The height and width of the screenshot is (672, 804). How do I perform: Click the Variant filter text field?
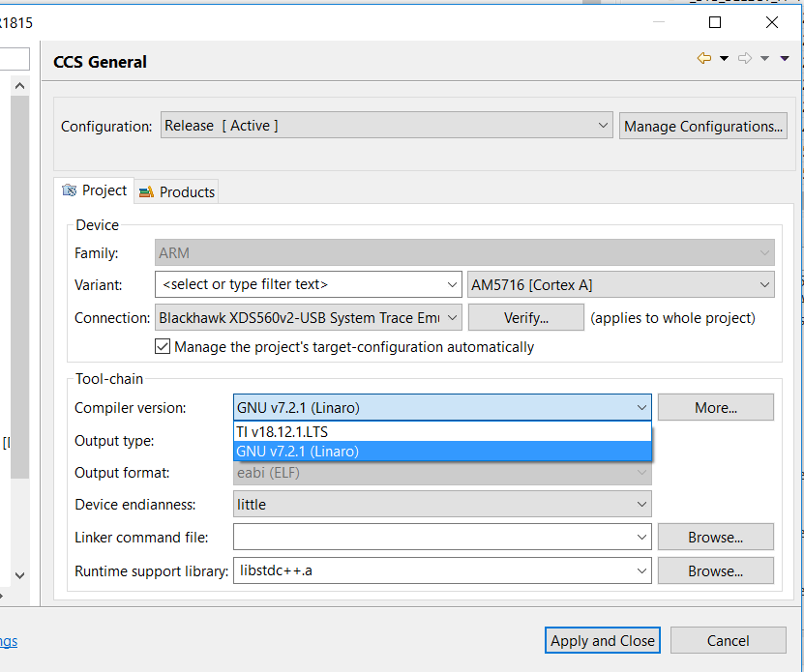coord(298,284)
